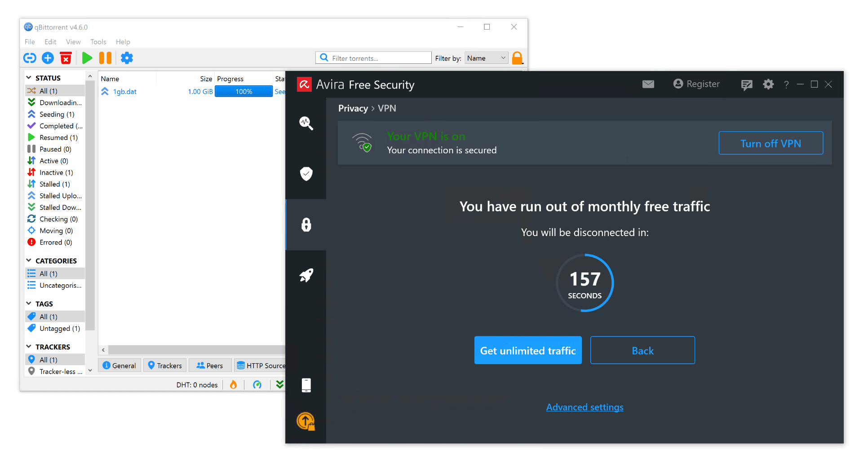This screenshot has height=464, width=868.
Task: Open Avira settings gear icon
Action: coord(769,84)
